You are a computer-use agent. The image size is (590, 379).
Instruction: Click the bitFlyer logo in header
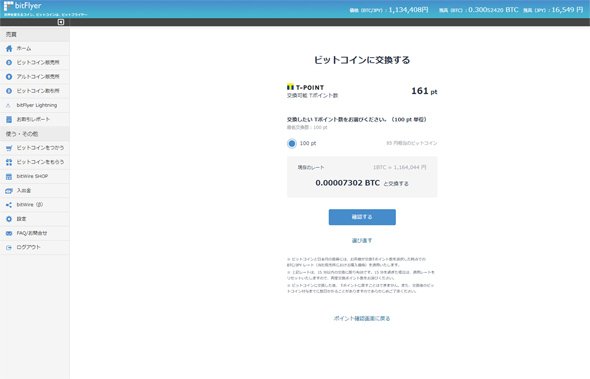click(23, 6)
